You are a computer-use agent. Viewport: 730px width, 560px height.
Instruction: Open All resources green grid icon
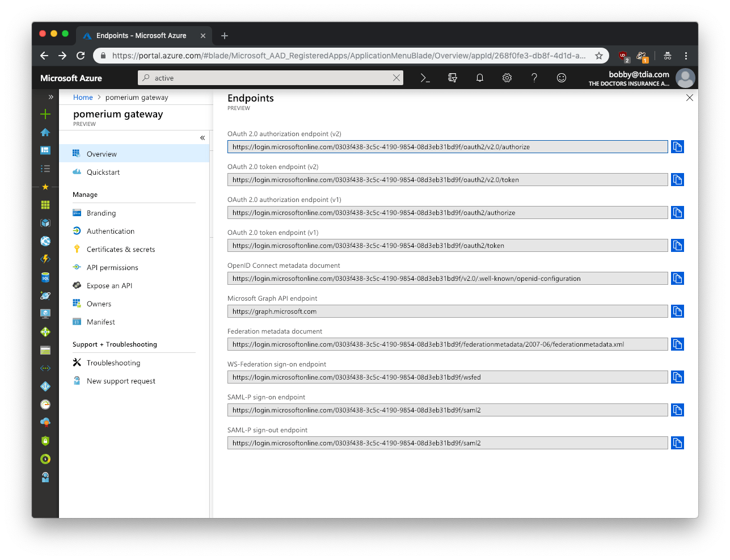[x=45, y=205]
